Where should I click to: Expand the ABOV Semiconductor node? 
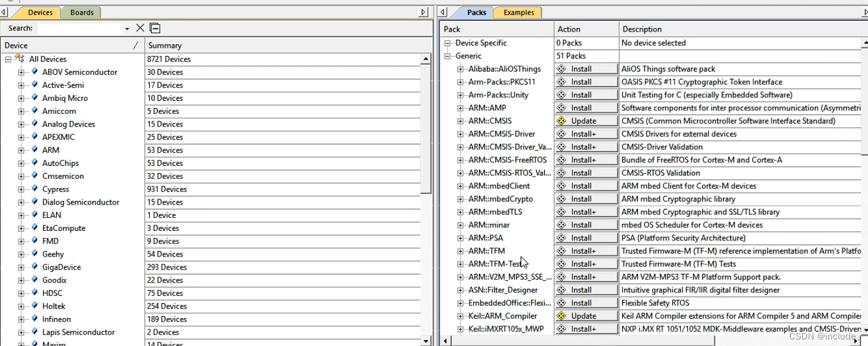(21, 72)
